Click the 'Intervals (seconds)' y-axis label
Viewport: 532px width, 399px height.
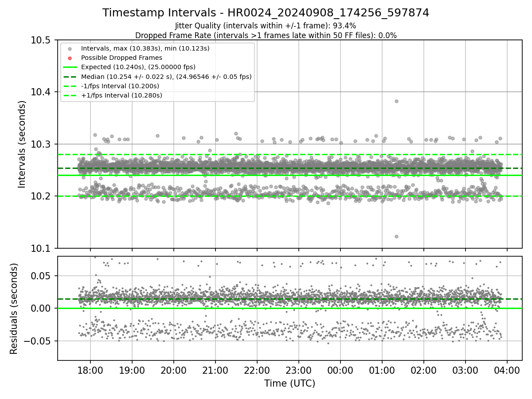(x=22, y=144)
